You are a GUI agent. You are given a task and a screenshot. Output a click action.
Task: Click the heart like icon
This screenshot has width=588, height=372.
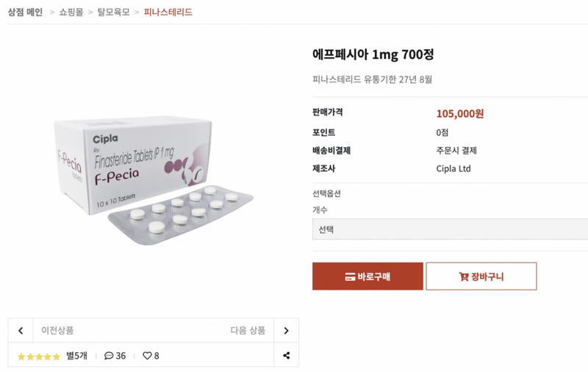pyautogui.click(x=147, y=356)
